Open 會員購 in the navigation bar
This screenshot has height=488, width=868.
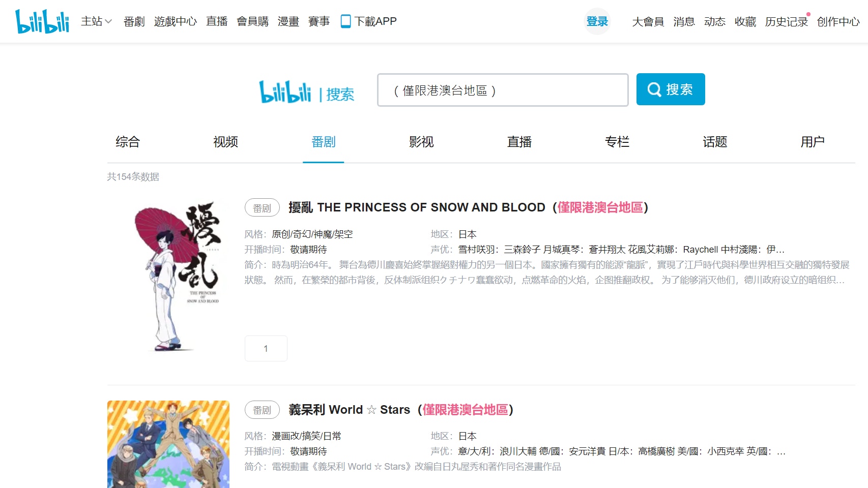pyautogui.click(x=252, y=21)
